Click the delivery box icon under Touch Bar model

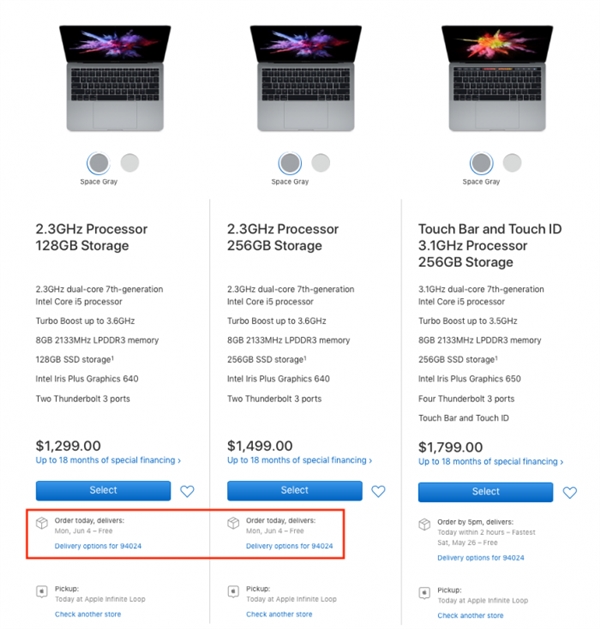pos(424,523)
